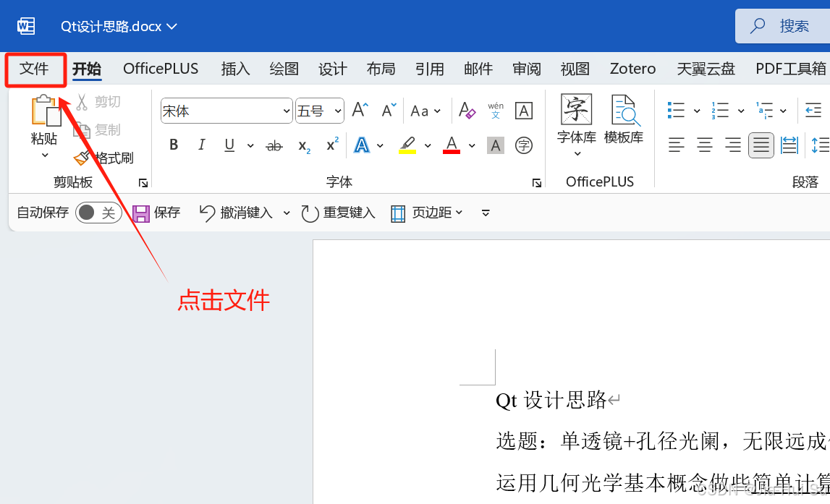Viewport: 830px width, 504px height.
Task: Expand font color dropdown arrow
Action: (472, 145)
